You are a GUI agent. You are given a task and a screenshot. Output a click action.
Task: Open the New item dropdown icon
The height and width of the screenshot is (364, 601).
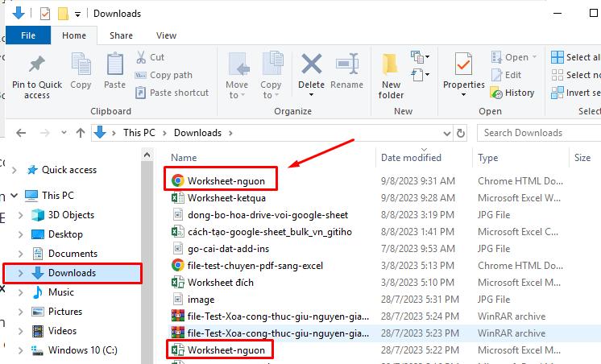[x=420, y=57]
